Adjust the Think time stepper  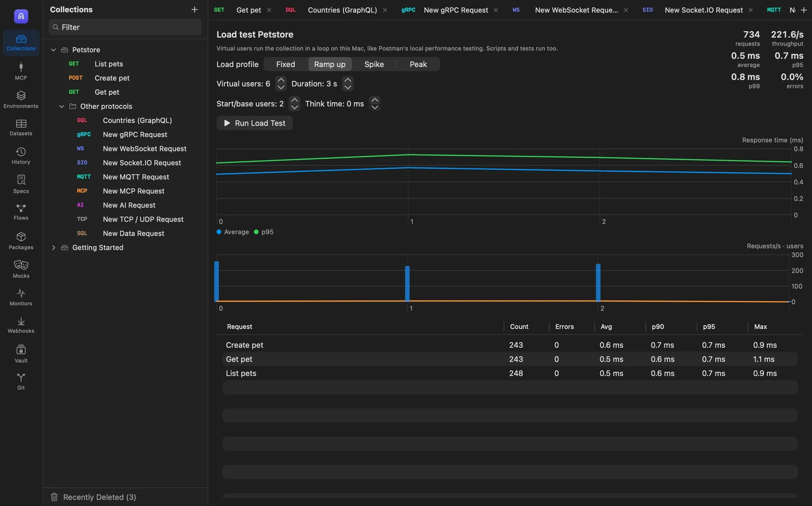(x=375, y=104)
